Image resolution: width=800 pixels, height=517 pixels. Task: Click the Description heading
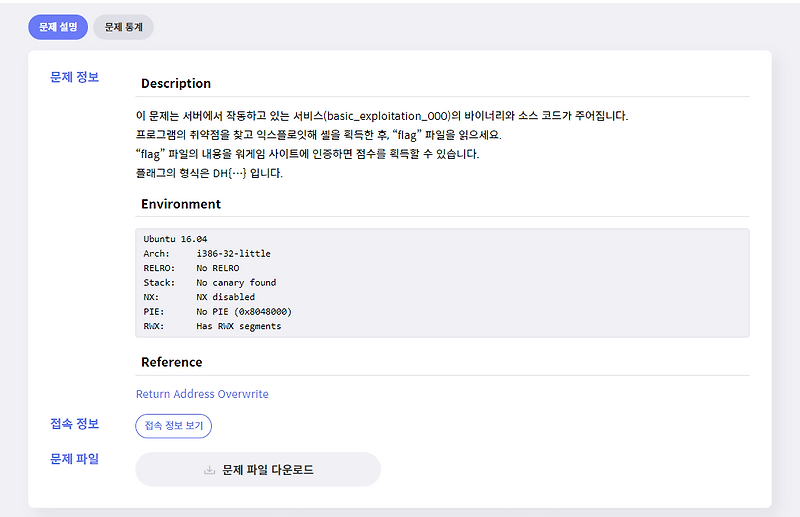(x=176, y=83)
